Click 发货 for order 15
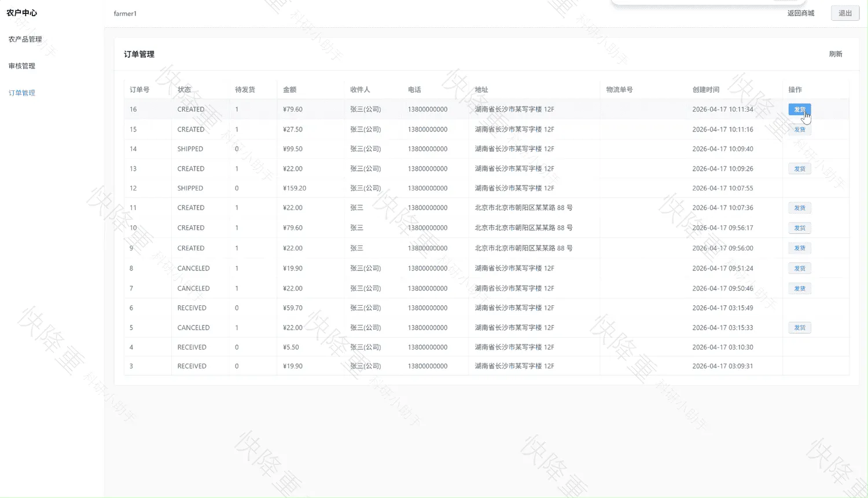 [800, 130]
